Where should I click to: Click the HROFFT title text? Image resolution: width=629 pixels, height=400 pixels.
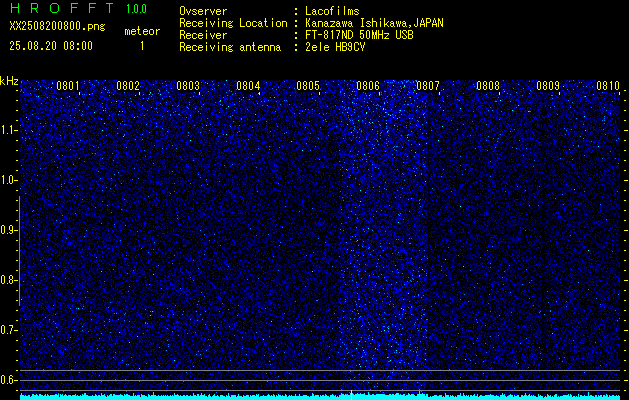pyautogui.click(x=62, y=8)
